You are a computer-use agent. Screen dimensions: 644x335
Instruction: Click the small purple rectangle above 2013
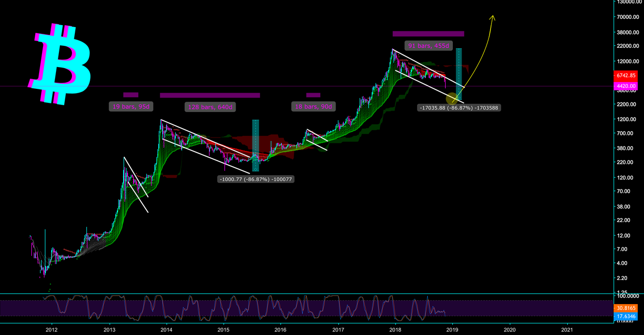[131, 96]
